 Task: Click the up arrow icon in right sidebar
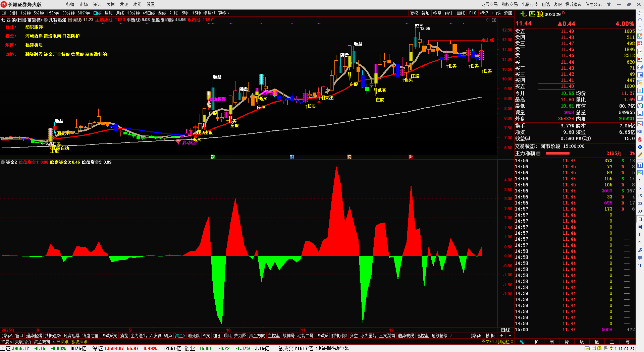coord(640,21)
